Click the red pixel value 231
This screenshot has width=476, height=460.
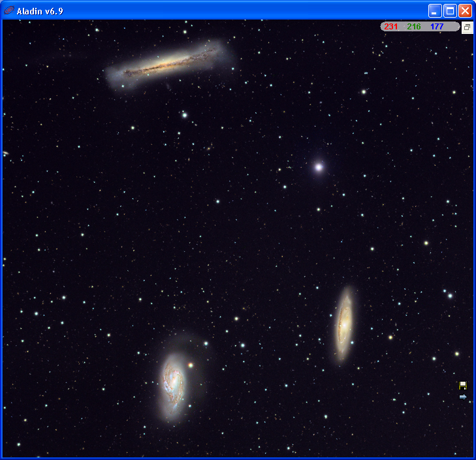(x=390, y=27)
